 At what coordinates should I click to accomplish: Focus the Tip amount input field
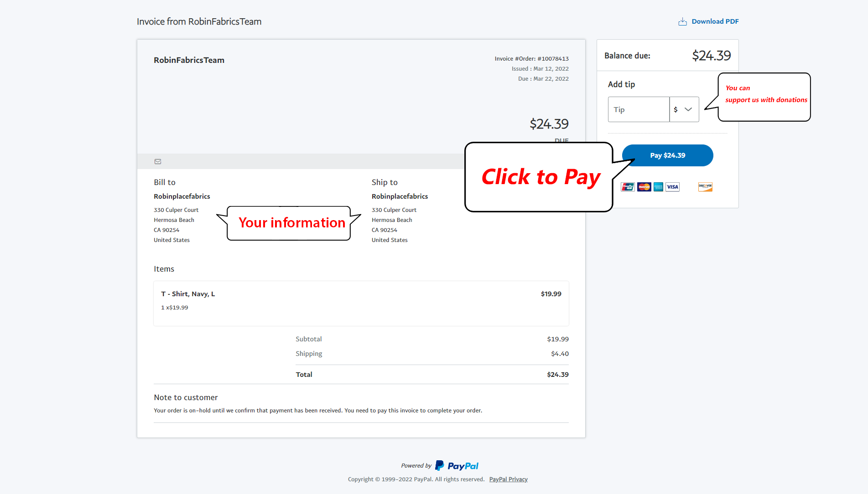(x=639, y=109)
